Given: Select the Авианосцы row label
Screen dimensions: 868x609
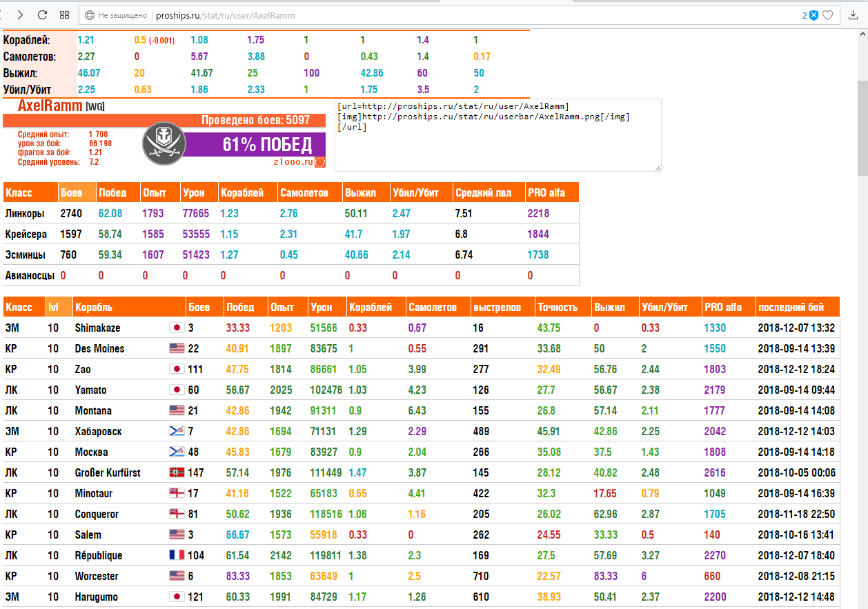Looking at the screenshot, I should click(30, 276).
